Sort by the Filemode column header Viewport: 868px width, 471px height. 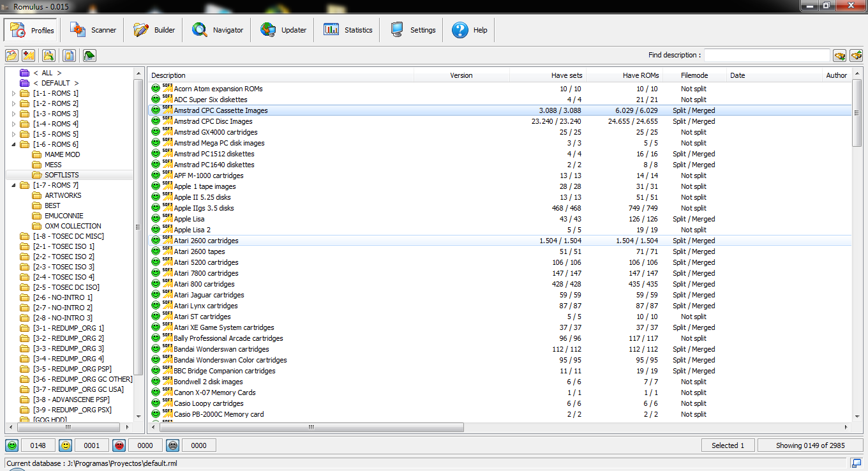(694, 75)
